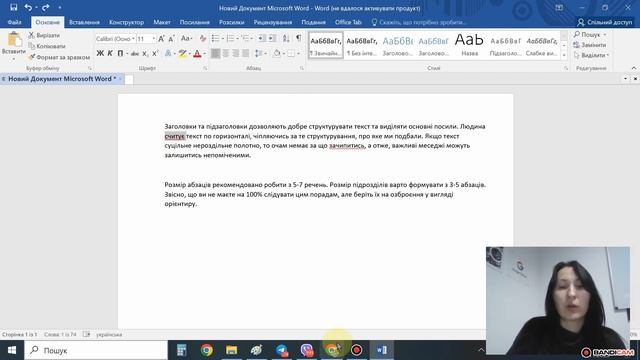Open the Office Tab ribbon tab

click(348, 22)
